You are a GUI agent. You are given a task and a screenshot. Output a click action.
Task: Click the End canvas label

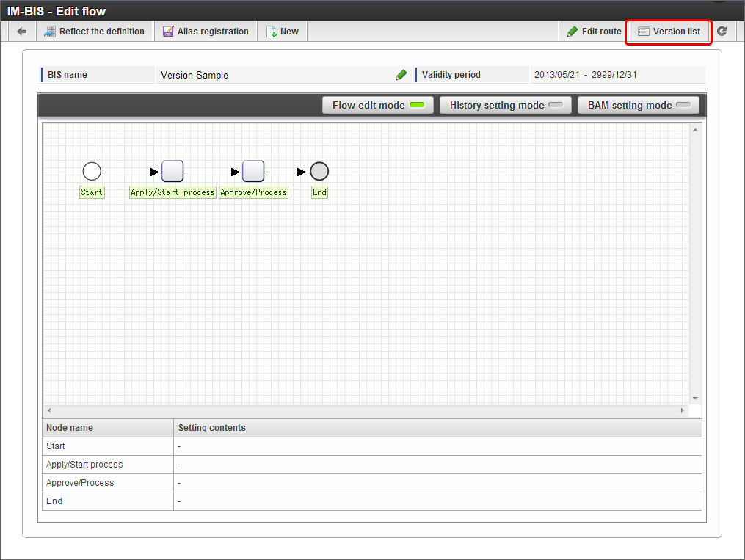(x=319, y=192)
